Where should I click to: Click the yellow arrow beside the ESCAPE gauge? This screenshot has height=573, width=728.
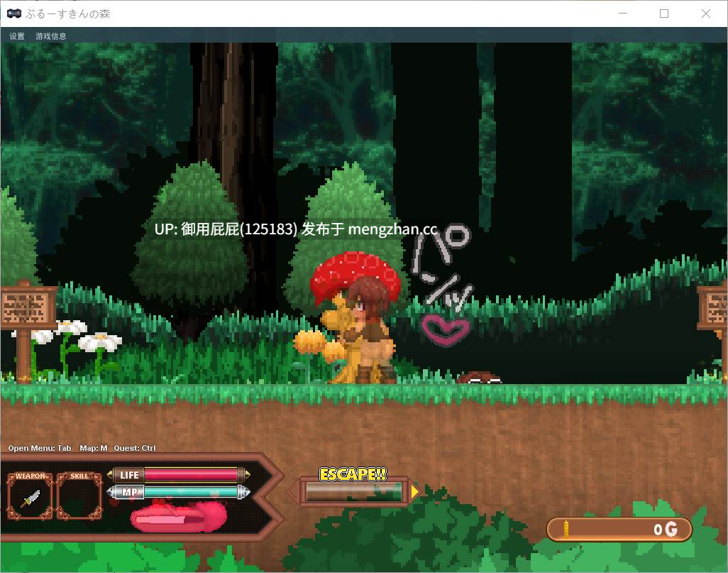tap(414, 491)
